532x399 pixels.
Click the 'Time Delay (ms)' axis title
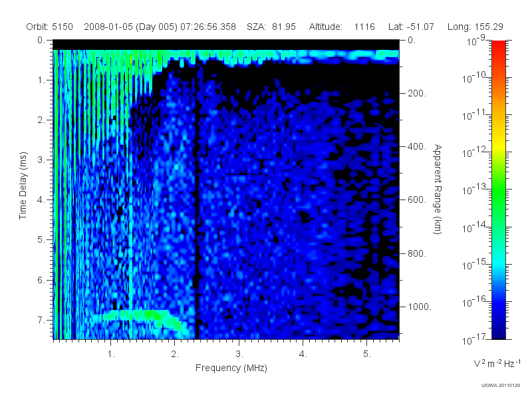click(x=23, y=186)
